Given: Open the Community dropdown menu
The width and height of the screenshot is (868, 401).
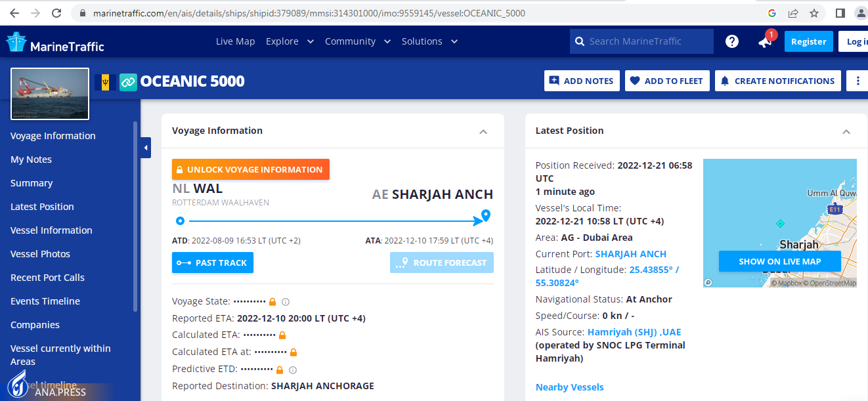Looking at the screenshot, I should pos(357,41).
